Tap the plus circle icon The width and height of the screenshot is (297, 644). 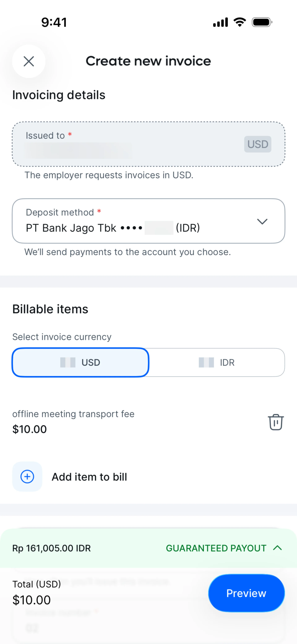27,476
